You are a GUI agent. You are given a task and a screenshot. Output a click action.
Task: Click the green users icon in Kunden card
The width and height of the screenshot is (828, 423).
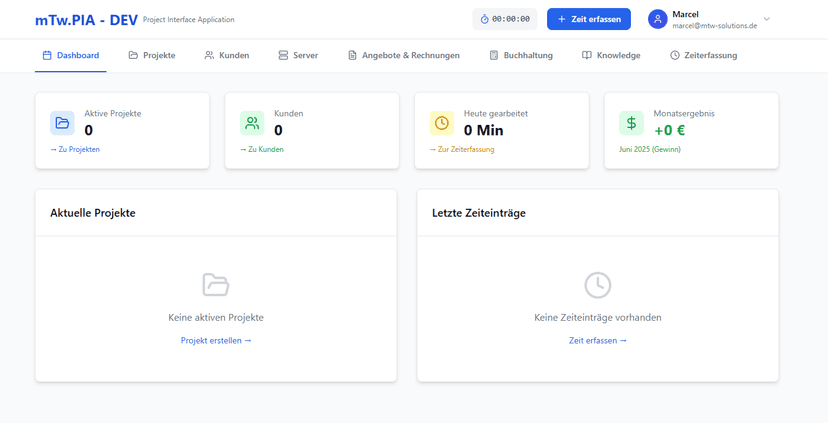tap(252, 123)
